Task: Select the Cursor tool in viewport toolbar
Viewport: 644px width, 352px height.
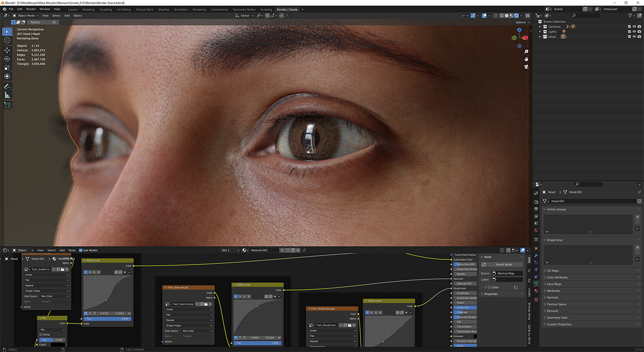Action: point(7,41)
